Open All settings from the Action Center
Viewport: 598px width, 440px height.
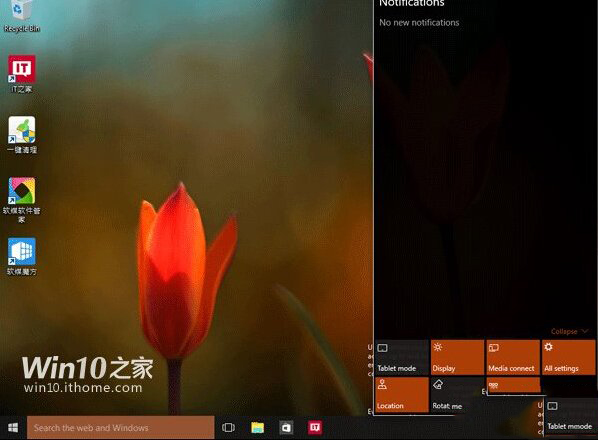[568, 357]
